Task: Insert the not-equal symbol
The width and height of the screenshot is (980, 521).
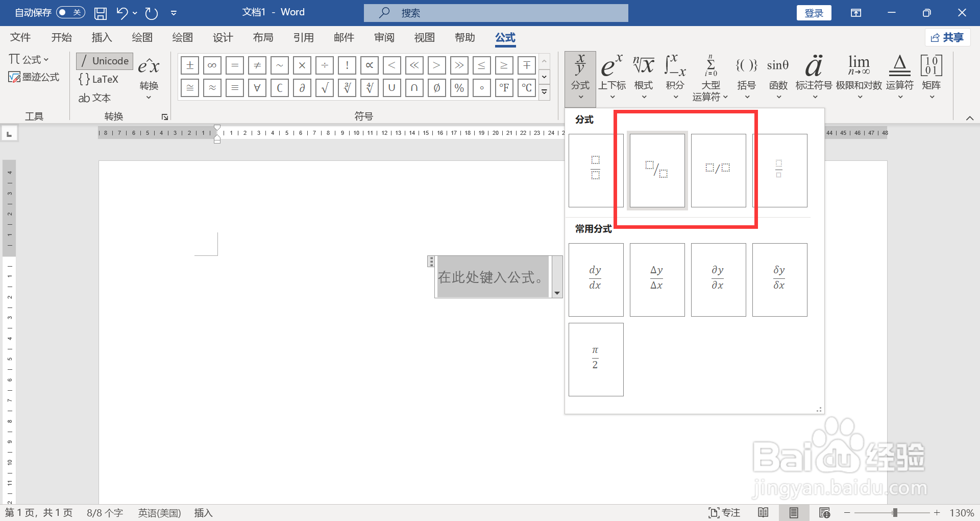Action: tap(257, 65)
